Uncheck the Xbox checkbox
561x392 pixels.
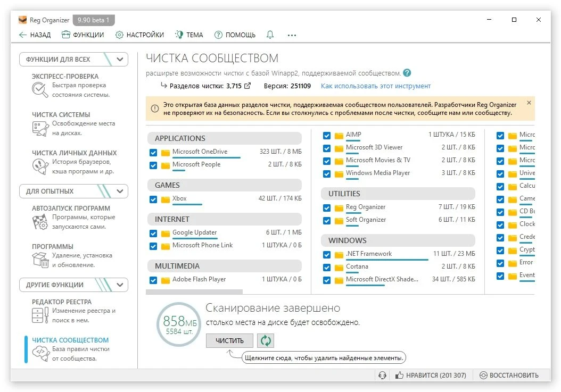click(153, 199)
